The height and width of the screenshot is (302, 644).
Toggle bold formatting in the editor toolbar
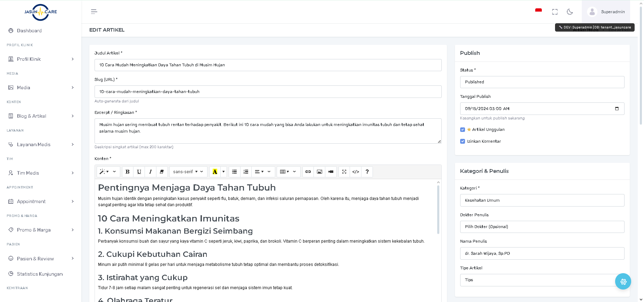click(x=128, y=172)
